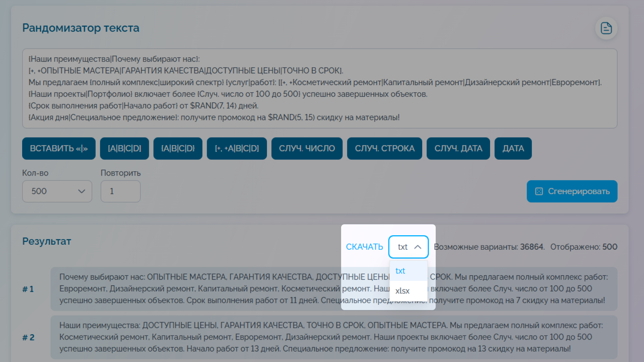
Task: Click the dice icon on the Сгенерировать button
Action: point(539,191)
